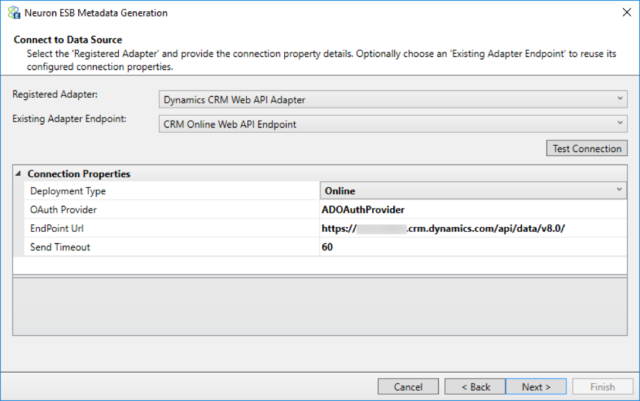Collapse the Connection Properties section
Image resolution: width=640 pixels, height=401 pixels.
coord(18,174)
